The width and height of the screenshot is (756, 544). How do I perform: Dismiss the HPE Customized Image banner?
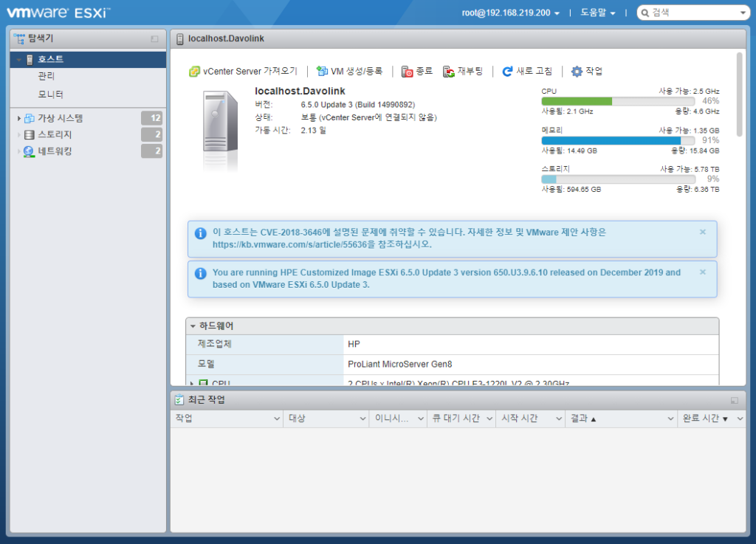pyautogui.click(x=703, y=272)
